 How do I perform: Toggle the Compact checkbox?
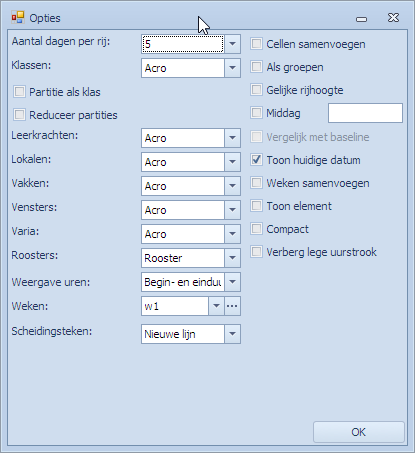(x=256, y=229)
